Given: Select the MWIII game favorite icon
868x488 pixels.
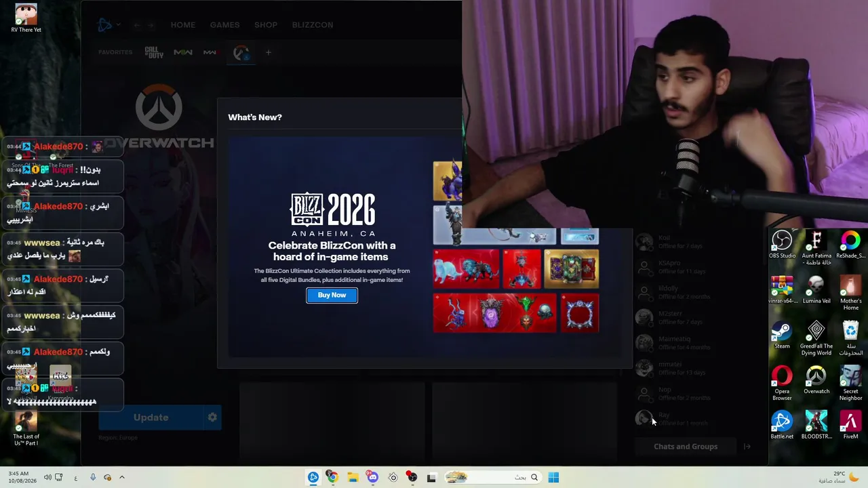Looking at the screenshot, I should (210, 52).
